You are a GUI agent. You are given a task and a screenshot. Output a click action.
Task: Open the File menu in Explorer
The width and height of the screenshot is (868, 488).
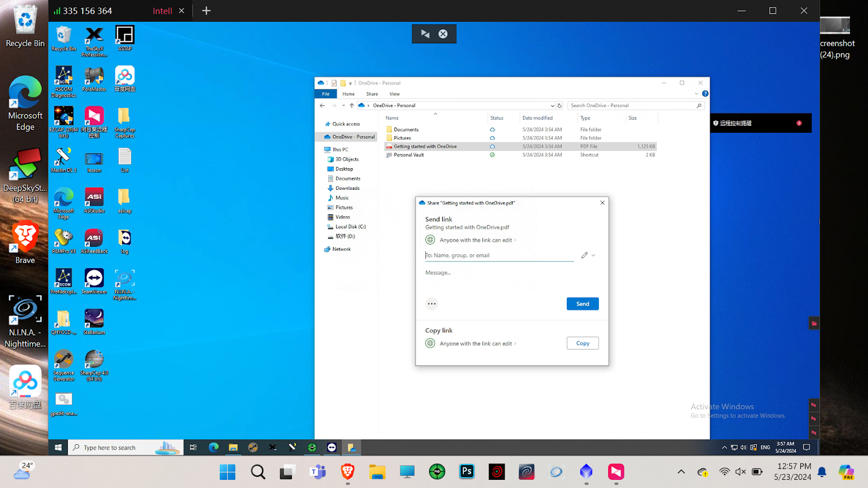(325, 94)
